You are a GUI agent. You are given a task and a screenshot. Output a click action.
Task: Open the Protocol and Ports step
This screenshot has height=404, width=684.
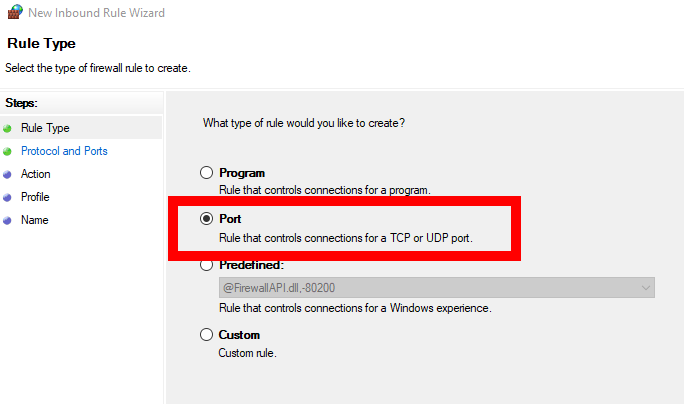64,151
